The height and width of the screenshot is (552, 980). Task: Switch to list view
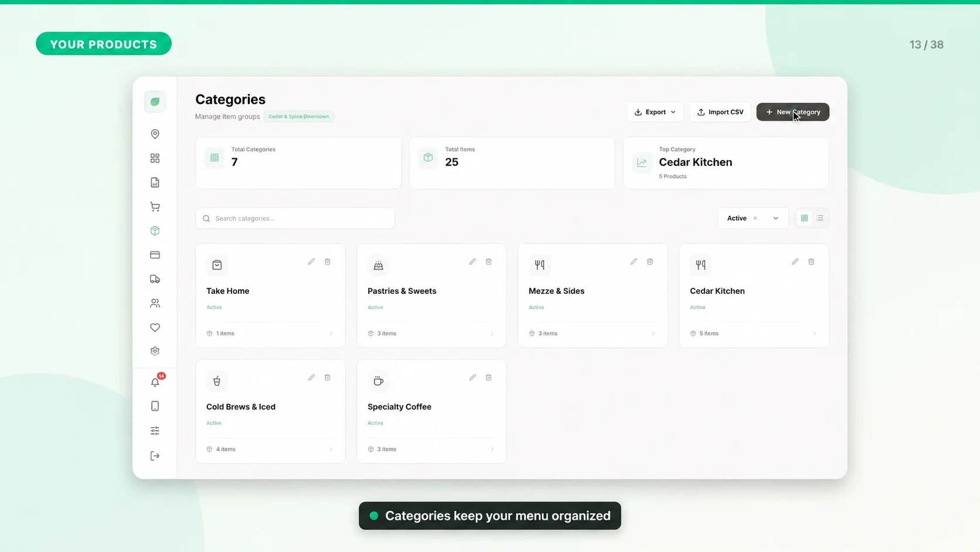pyautogui.click(x=820, y=218)
